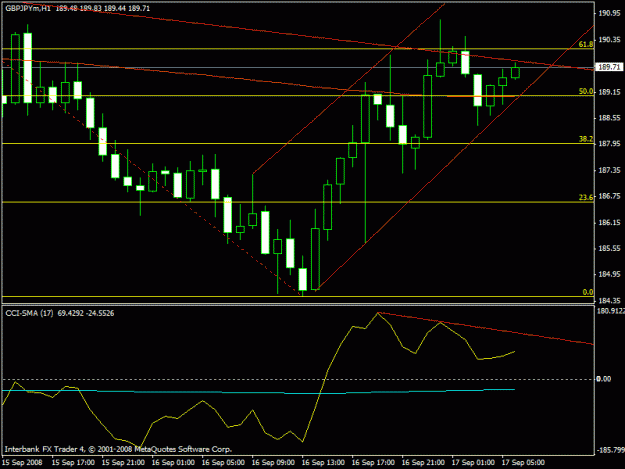Click the 50.0 Fibonacci level label

coord(586,91)
